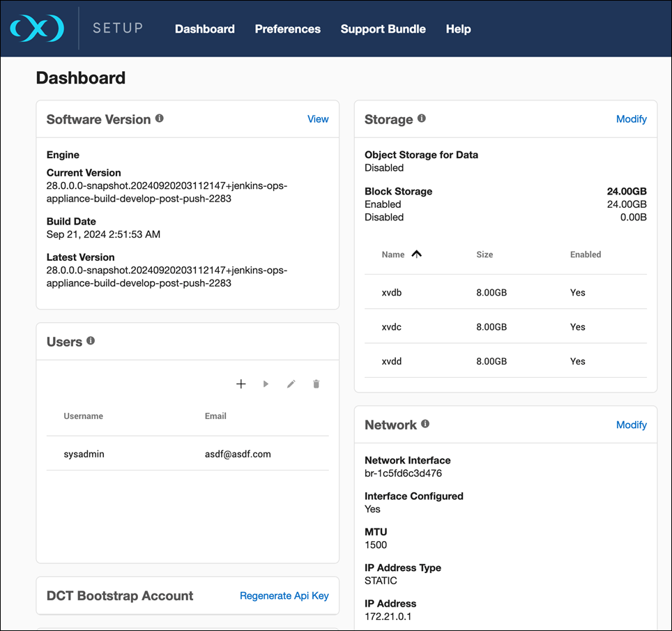Open the Dashboard menu item
The width and height of the screenshot is (672, 631).
(205, 29)
